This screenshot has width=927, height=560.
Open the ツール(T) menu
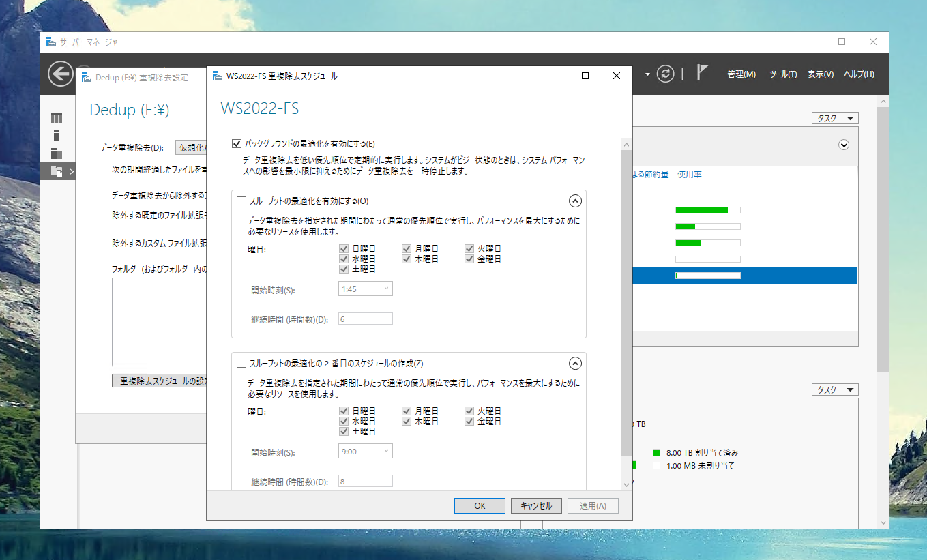[x=783, y=74]
